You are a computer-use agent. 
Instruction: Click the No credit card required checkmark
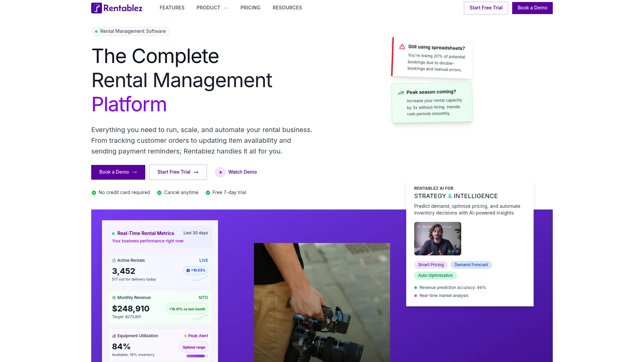coord(94,193)
